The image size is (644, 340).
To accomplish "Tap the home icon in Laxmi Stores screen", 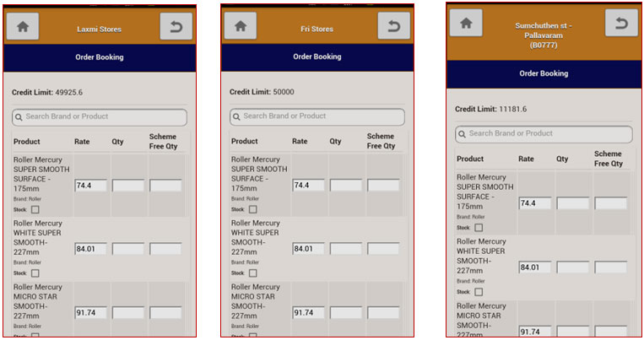I will (23, 27).
